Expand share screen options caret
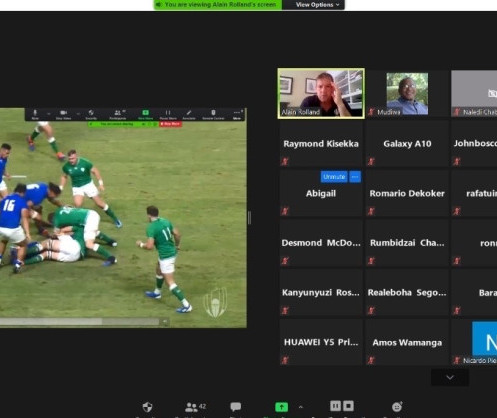497x418 pixels. click(x=301, y=407)
